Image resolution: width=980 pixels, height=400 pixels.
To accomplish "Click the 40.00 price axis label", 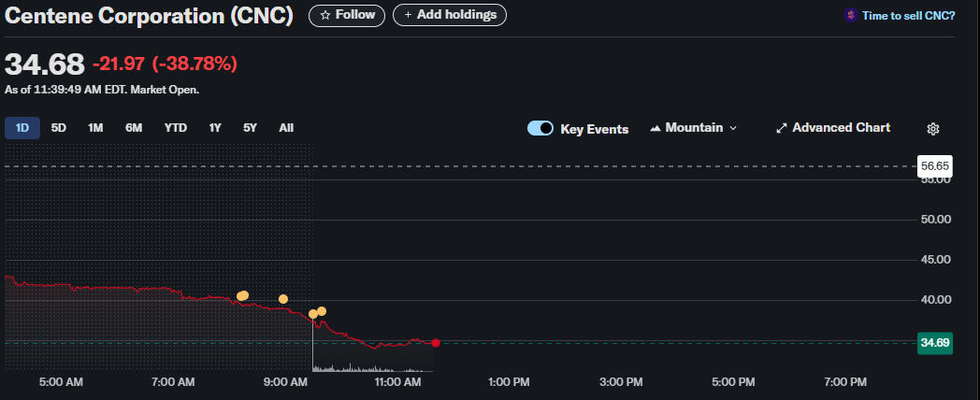I will click(935, 300).
